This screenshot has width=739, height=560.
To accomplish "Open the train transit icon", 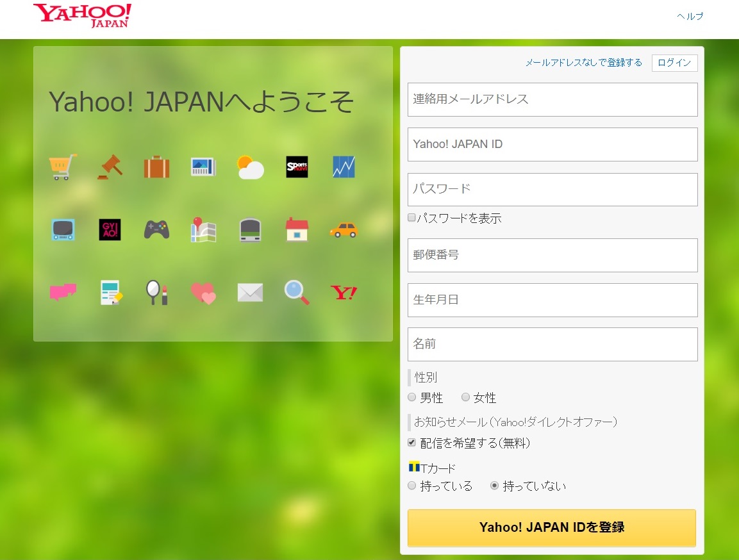I will [250, 230].
